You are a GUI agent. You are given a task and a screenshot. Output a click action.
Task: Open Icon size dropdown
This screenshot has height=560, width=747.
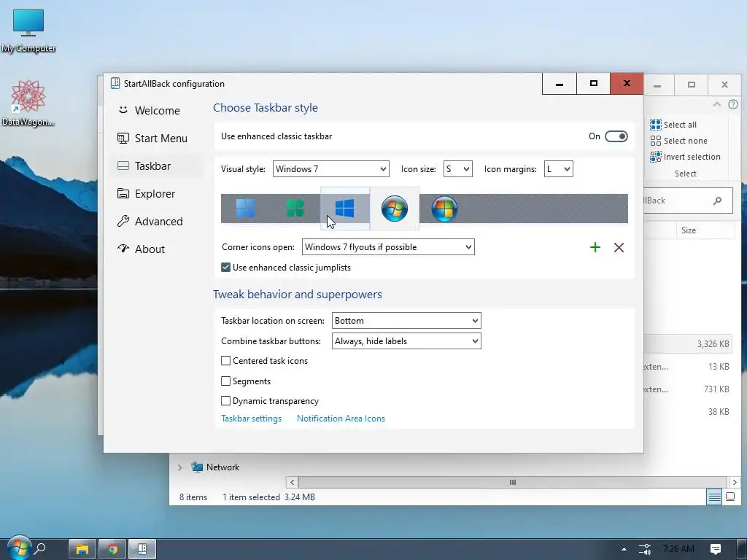click(458, 169)
